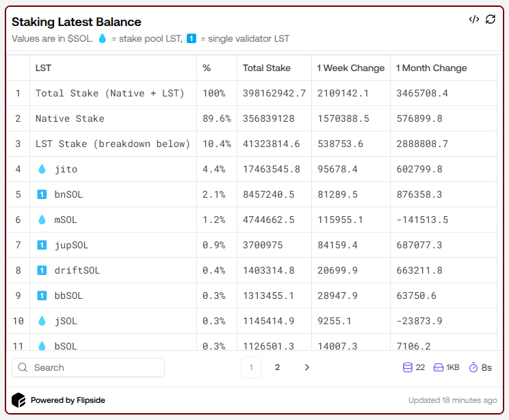Viewport: 509px width, 420px height.
Task: Select page 1 in pagination
Action: 251,367
